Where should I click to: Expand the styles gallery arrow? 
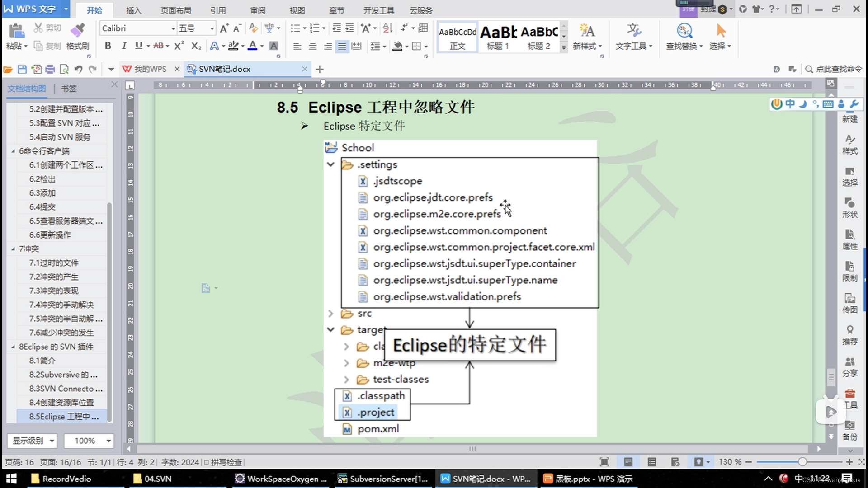(564, 47)
